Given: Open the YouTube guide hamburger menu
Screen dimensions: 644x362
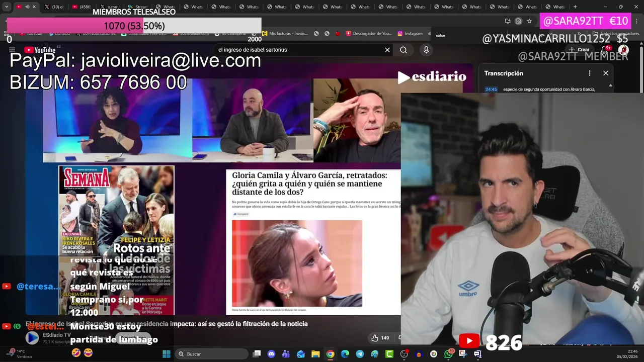Looking at the screenshot, I should pos(12,50).
